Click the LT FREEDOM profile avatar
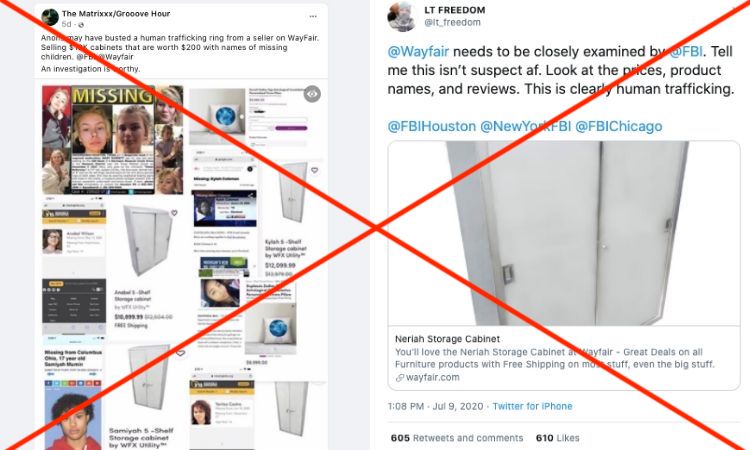The image size is (750, 450). 401,16
